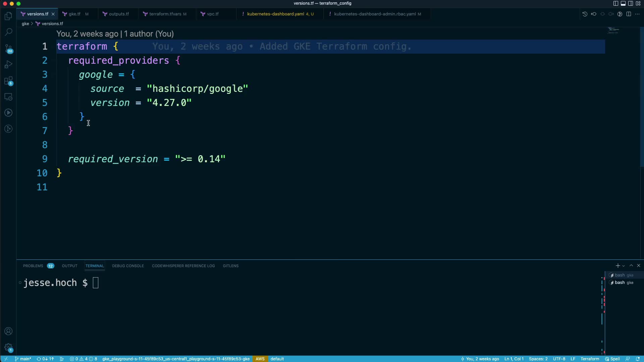Toggle the secondary sidebar layout button

click(x=630, y=3)
